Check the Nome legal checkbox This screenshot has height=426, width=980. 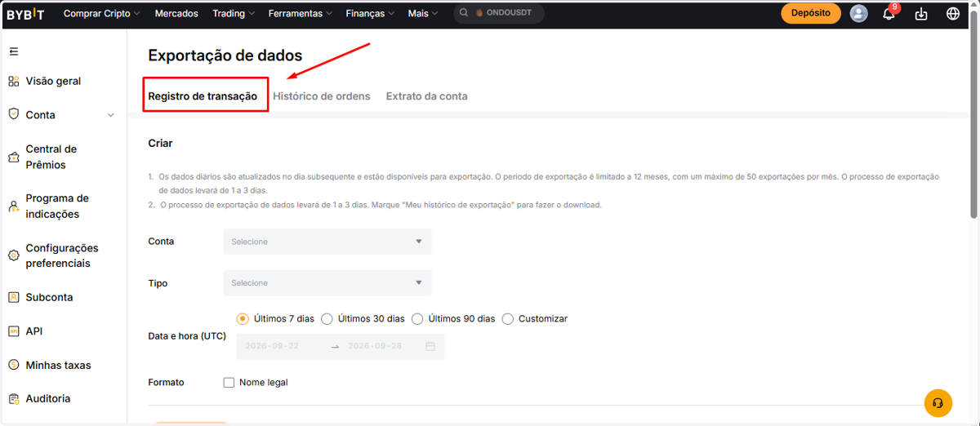[229, 382]
